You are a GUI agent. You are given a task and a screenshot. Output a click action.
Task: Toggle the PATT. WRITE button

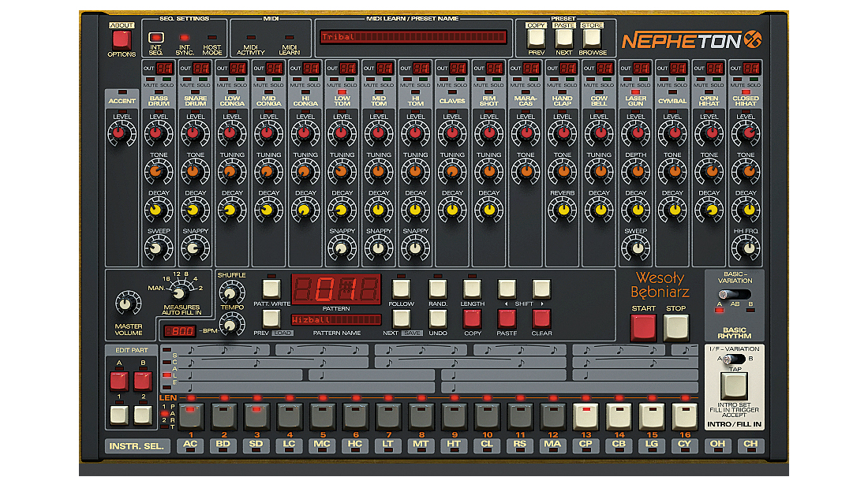(271, 289)
